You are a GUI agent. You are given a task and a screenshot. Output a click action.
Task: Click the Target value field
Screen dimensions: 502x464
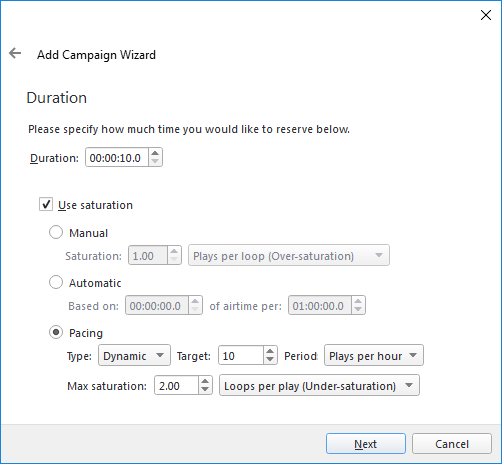click(241, 356)
